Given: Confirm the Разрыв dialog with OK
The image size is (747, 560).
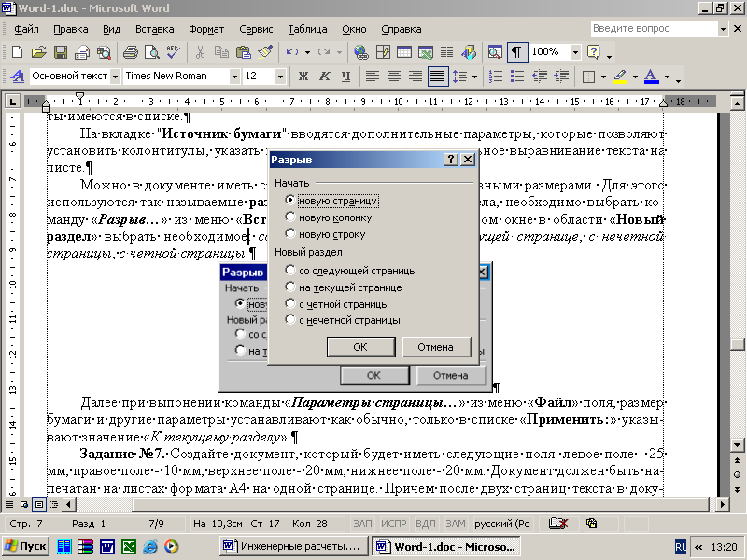Looking at the screenshot, I should point(360,347).
